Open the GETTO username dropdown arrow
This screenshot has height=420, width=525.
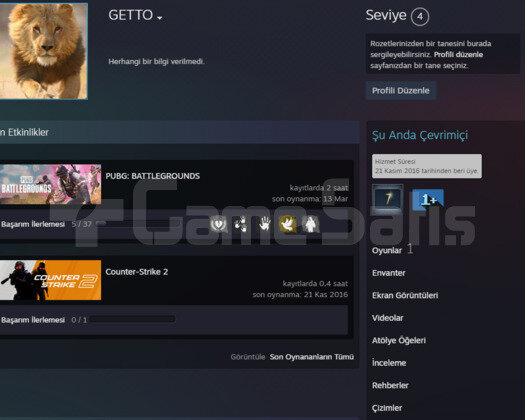(160, 18)
